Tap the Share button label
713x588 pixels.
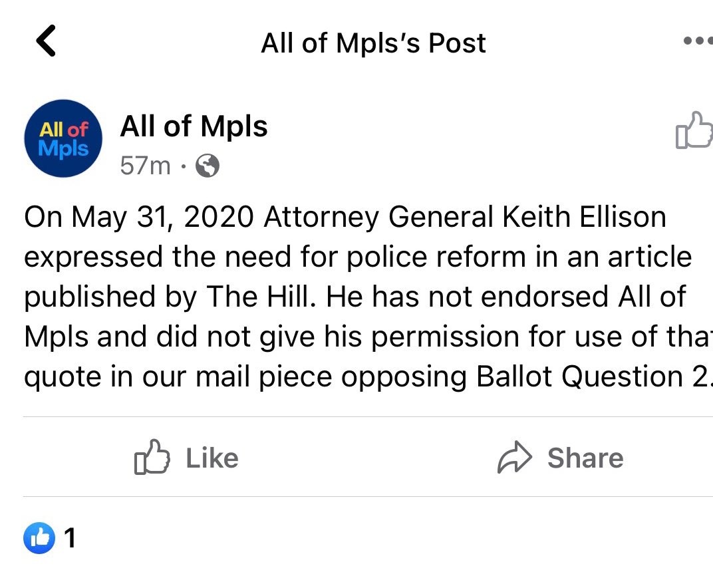585,458
